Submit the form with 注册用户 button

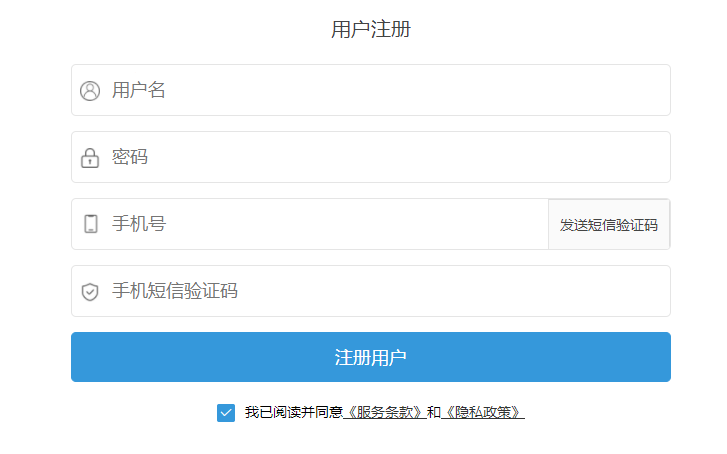(x=370, y=357)
